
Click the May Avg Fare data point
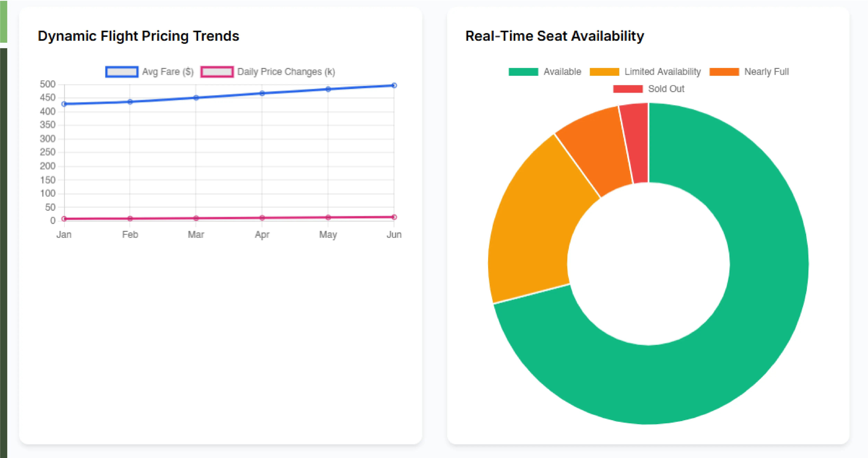pyautogui.click(x=328, y=89)
